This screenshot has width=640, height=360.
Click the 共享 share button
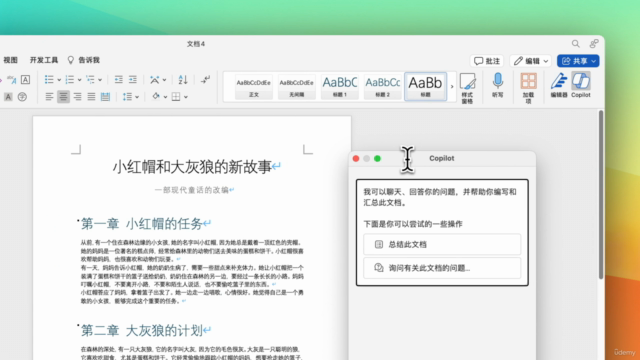[578, 61]
